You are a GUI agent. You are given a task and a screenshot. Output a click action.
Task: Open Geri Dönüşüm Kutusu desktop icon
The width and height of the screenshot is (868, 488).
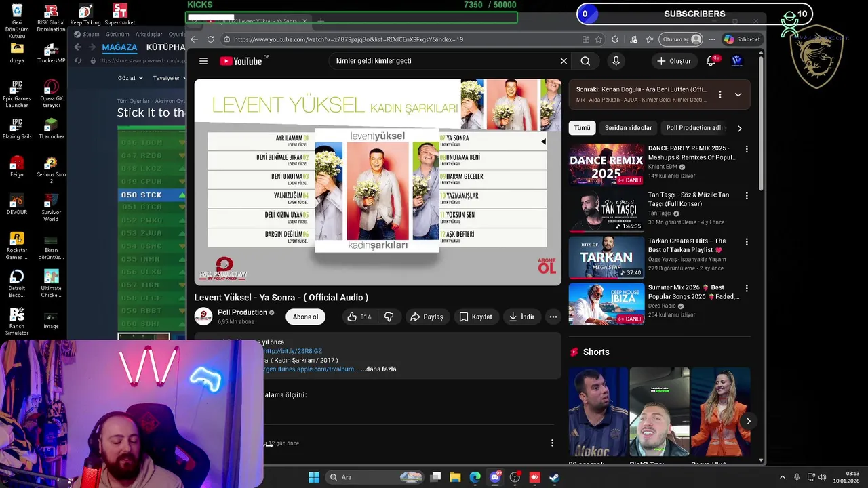tap(17, 22)
